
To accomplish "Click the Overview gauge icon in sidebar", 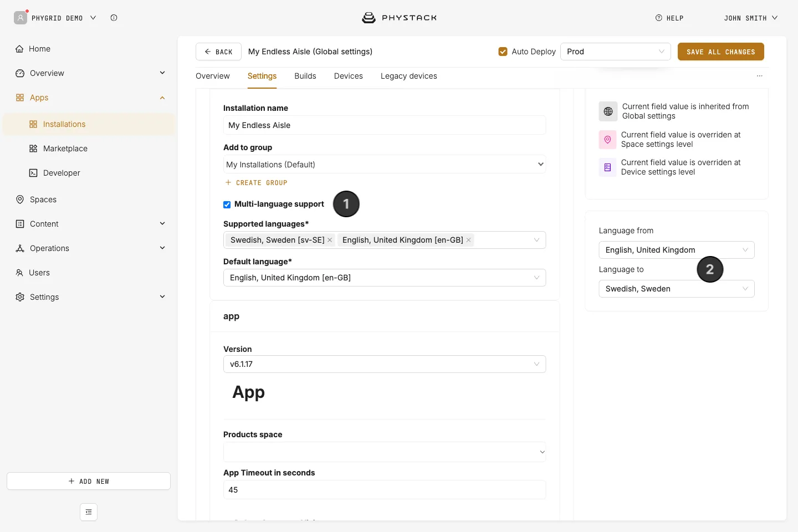I will pos(20,73).
